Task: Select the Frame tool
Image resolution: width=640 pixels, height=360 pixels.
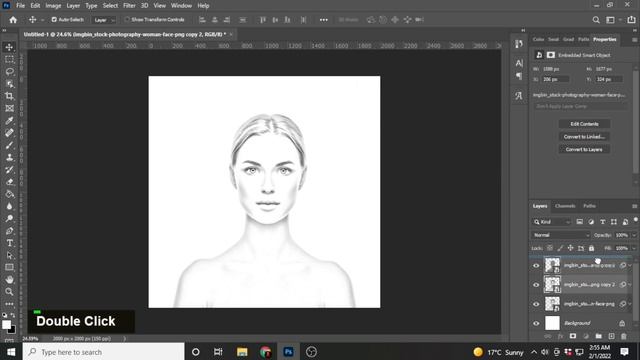Action: click(x=9, y=109)
